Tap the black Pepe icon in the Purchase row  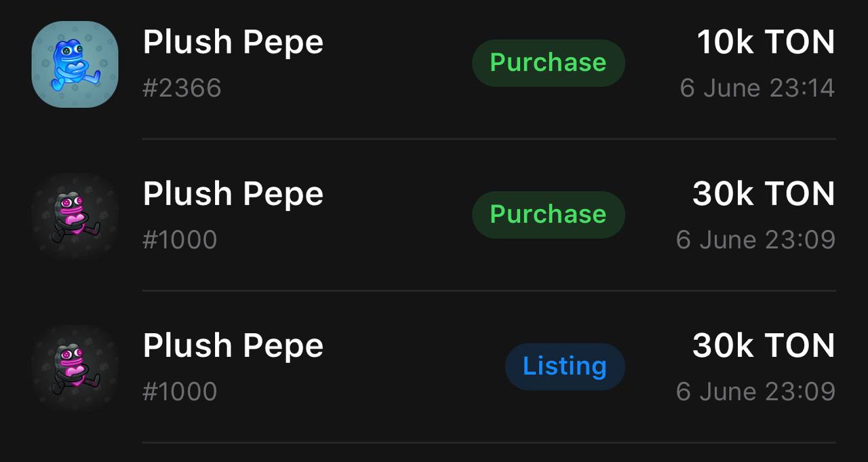click(75, 216)
